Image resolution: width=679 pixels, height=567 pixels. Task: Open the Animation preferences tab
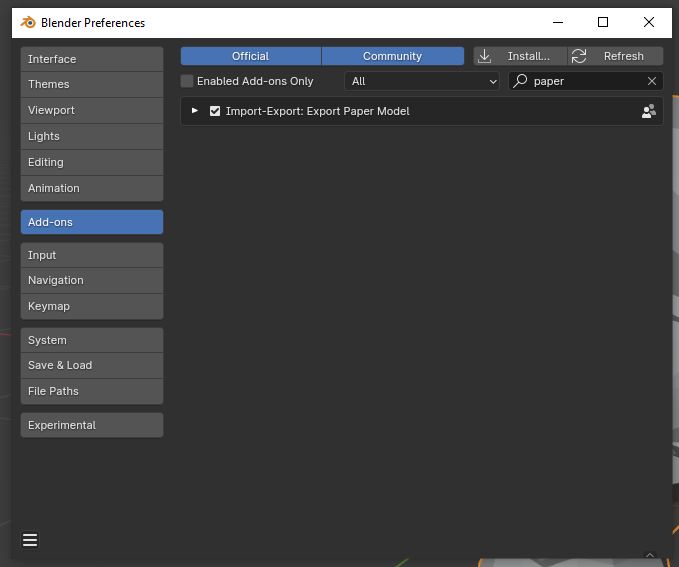92,188
